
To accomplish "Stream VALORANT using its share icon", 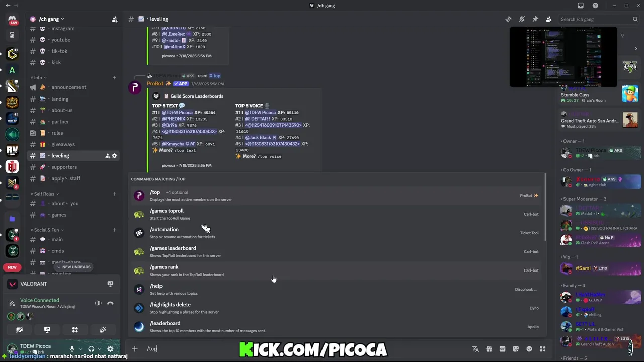I will point(110,284).
